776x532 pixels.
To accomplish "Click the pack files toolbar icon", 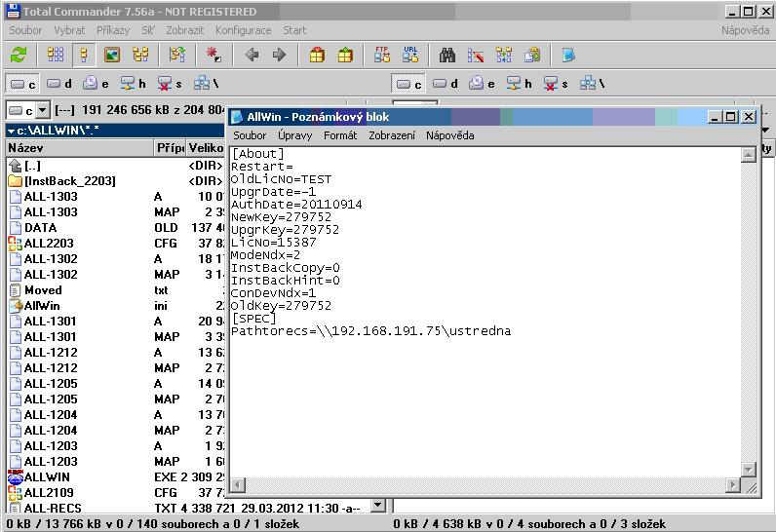I will 317,55.
